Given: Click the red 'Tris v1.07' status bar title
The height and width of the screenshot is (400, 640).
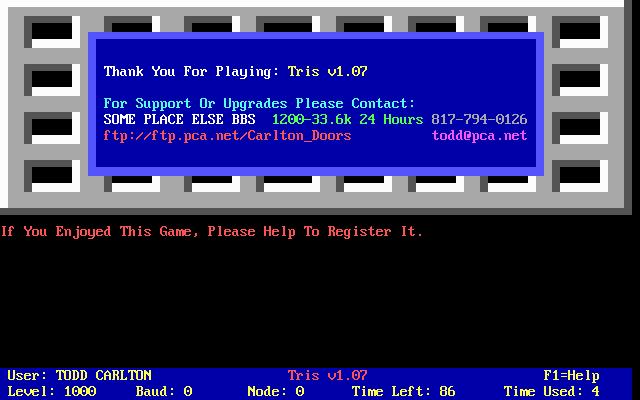Looking at the screenshot, I should click(x=328, y=376).
